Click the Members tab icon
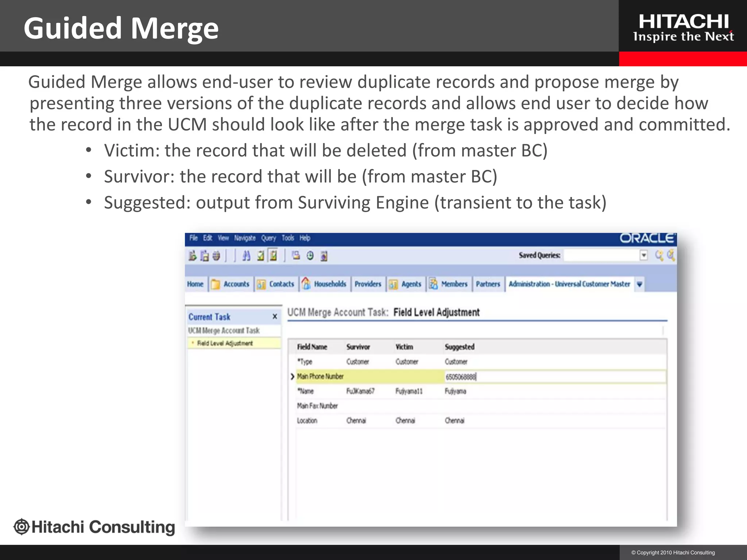Viewport: 747px width, 560px height. point(433,284)
